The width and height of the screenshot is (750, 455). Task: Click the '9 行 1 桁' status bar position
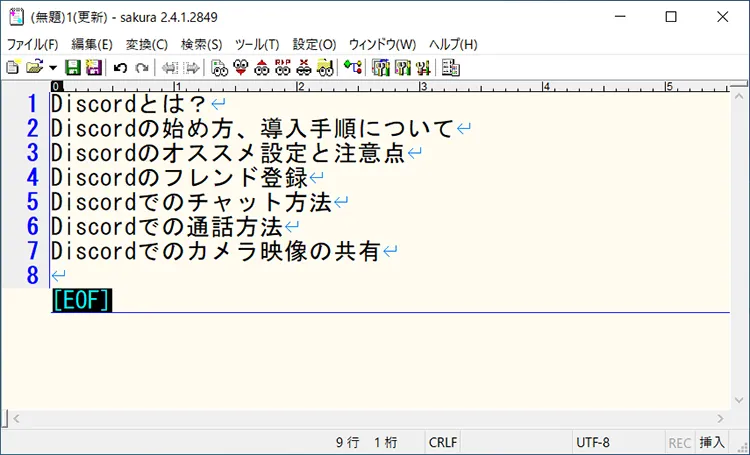(366, 443)
